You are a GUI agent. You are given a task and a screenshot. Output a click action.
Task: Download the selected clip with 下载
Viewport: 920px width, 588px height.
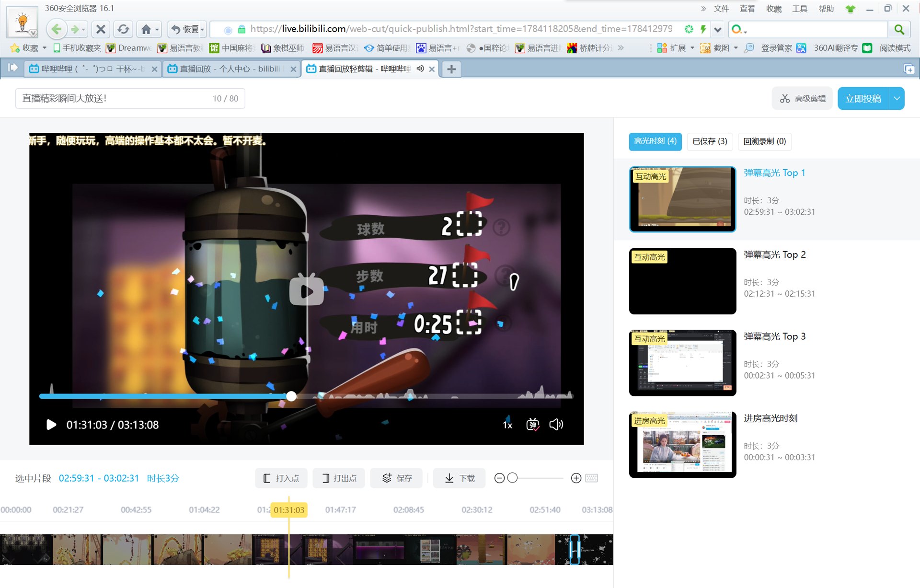(x=459, y=478)
